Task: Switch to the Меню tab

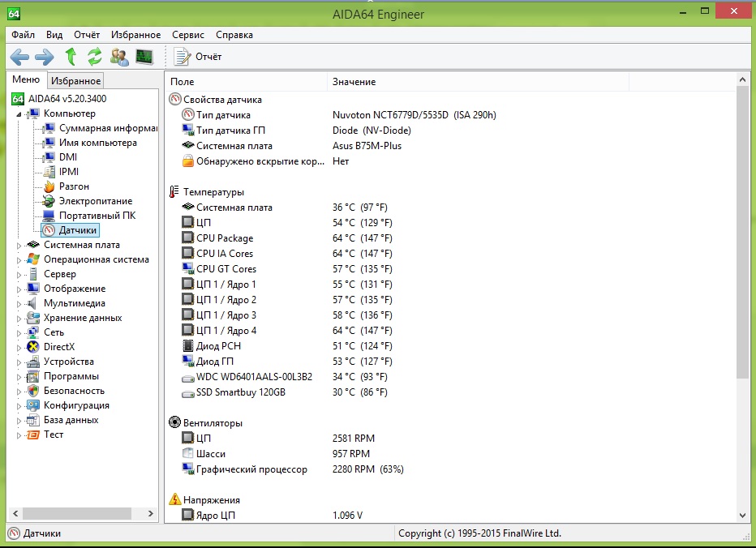Action: click(26, 79)
